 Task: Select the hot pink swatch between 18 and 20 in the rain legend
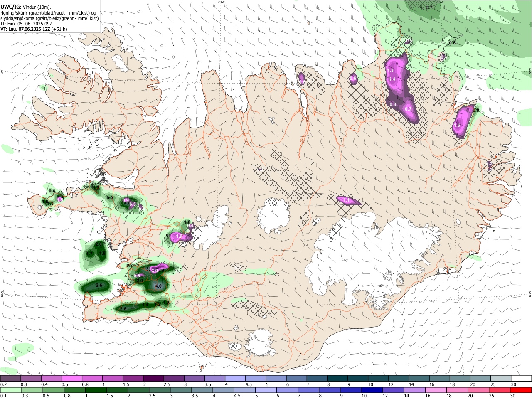tap(478, 390)
